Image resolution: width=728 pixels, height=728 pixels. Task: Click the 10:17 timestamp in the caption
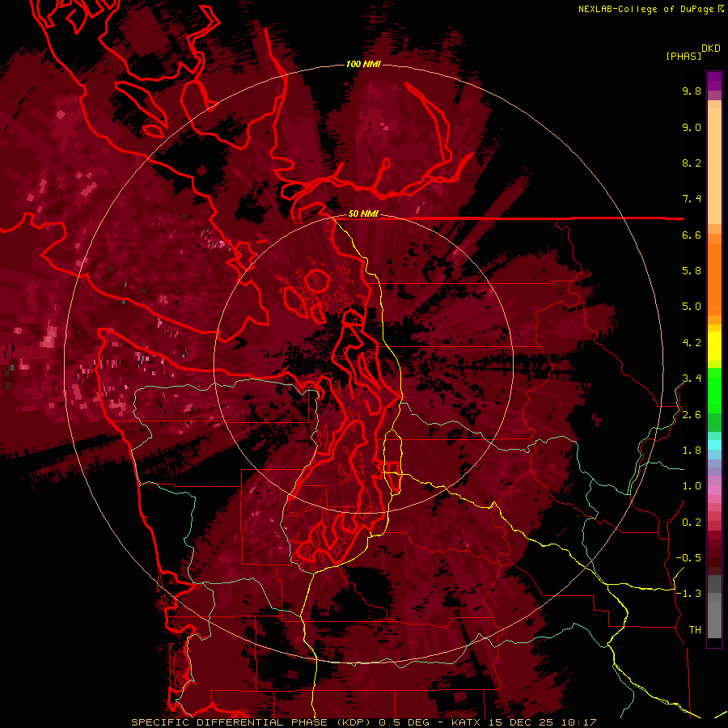coord(578,722)
